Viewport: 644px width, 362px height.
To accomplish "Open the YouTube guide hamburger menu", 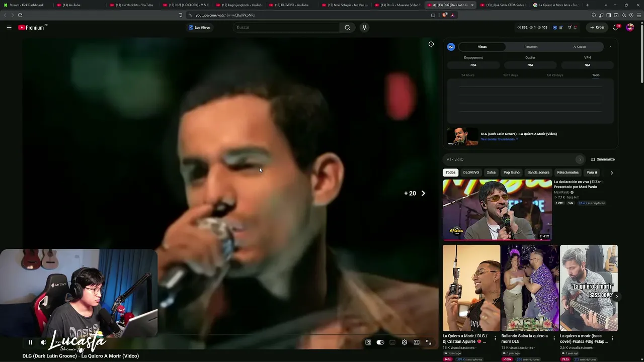I will click(9, 28).
